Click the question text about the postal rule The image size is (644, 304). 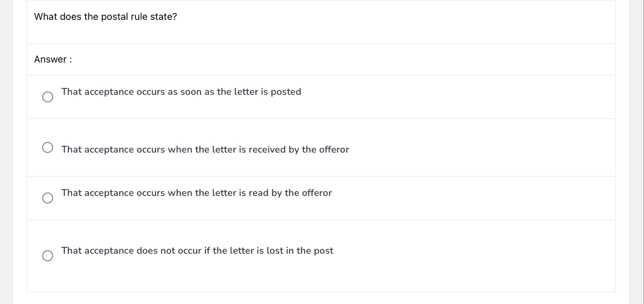[x=106, y=17]
